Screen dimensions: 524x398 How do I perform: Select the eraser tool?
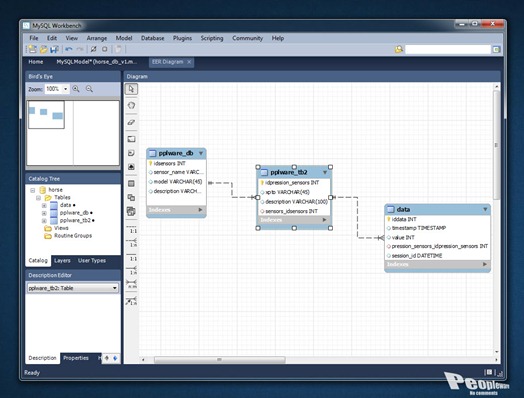[131, 122]
